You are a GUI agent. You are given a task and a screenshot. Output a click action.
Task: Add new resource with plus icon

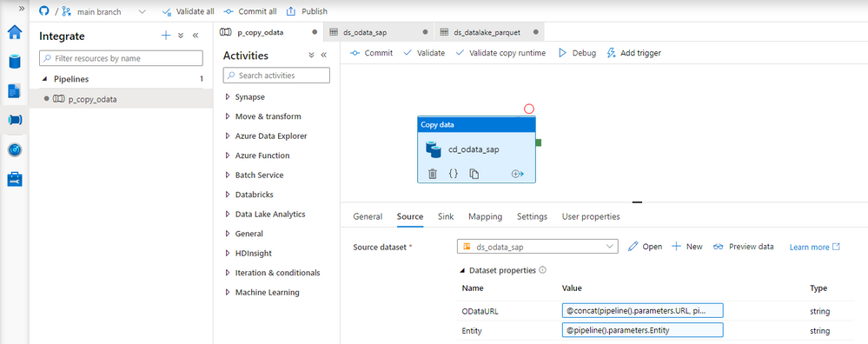(x=165, y=36)
